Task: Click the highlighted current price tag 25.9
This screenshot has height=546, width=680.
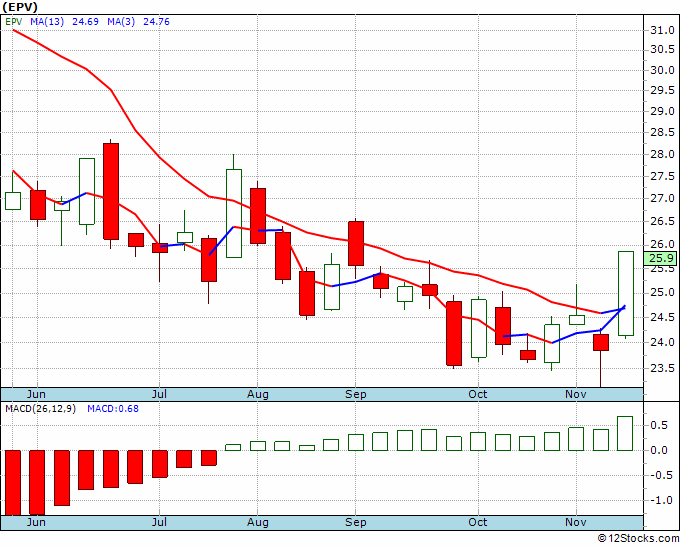Action: (x=660, y=258)
